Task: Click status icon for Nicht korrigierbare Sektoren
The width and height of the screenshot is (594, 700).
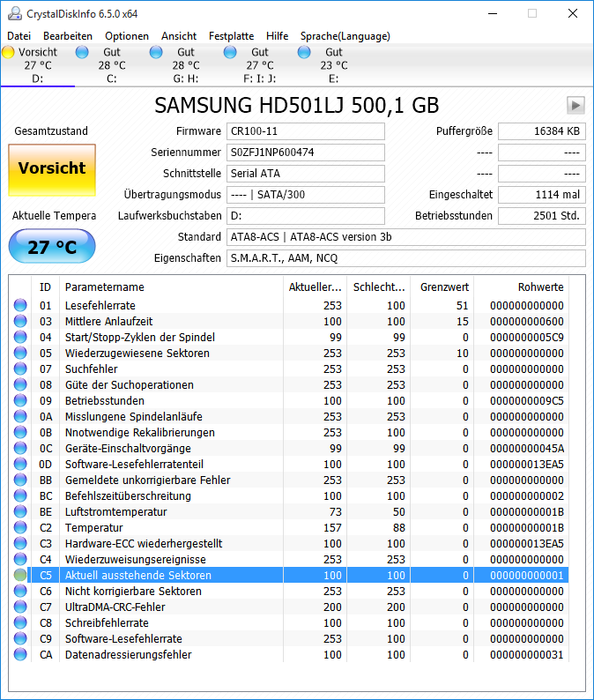Action: (x=20, y=591)
